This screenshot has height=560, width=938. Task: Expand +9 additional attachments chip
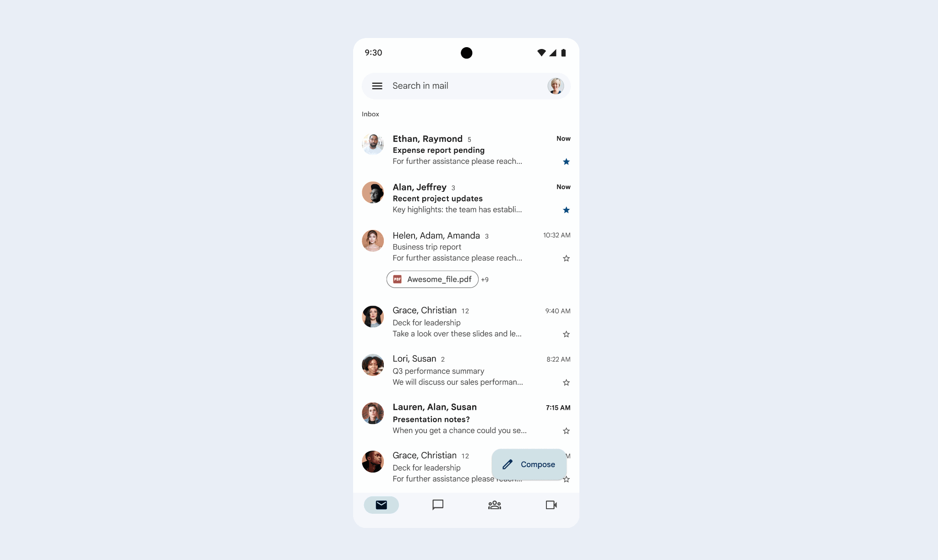485,279
